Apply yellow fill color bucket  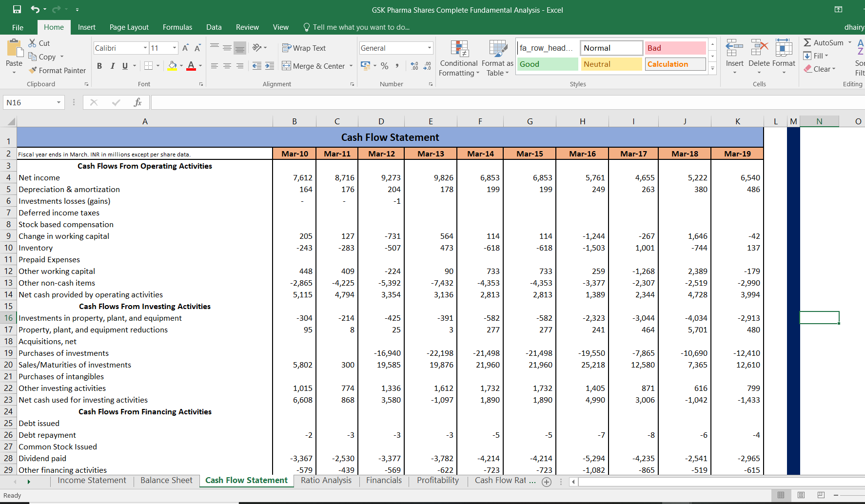(x=172, y=66)
